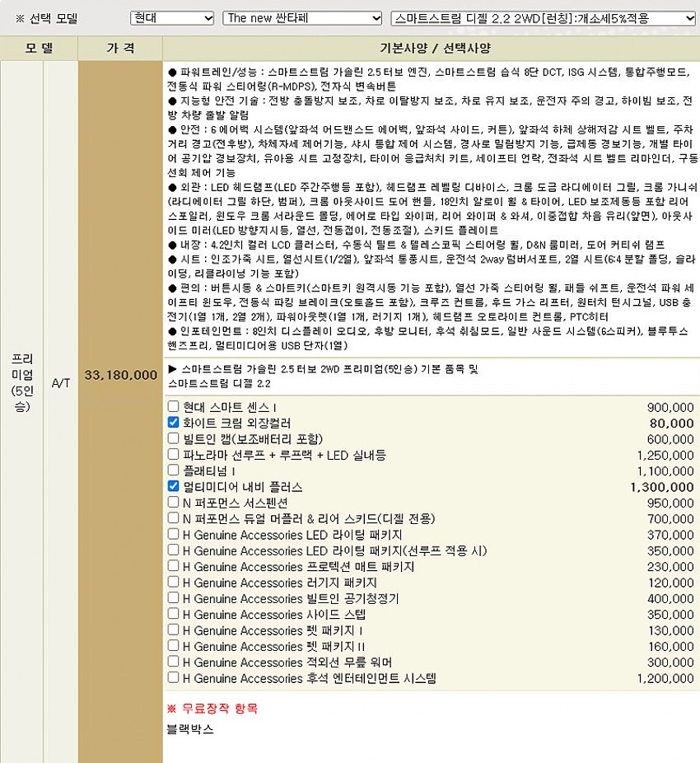This screenshot has height=763, width=700.
Task: Select H Genuine Accessories 사이드 스텝 option
Action: 173,614
